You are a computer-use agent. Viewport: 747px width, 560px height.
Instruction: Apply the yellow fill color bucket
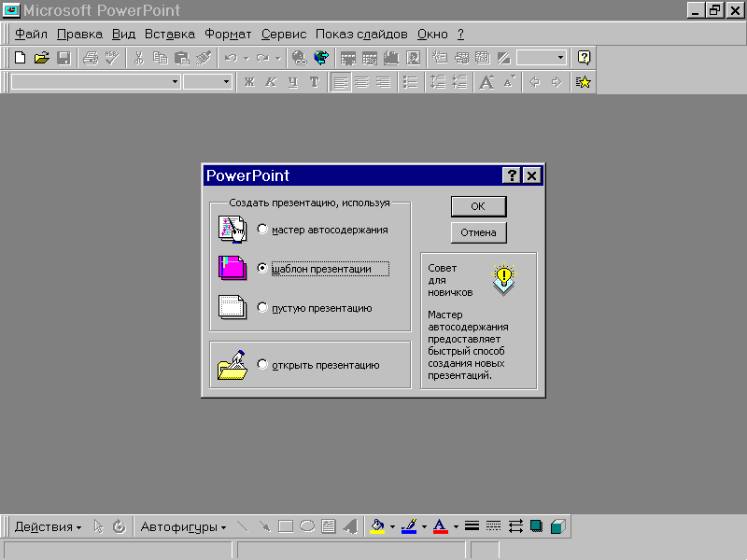point(377,526)
